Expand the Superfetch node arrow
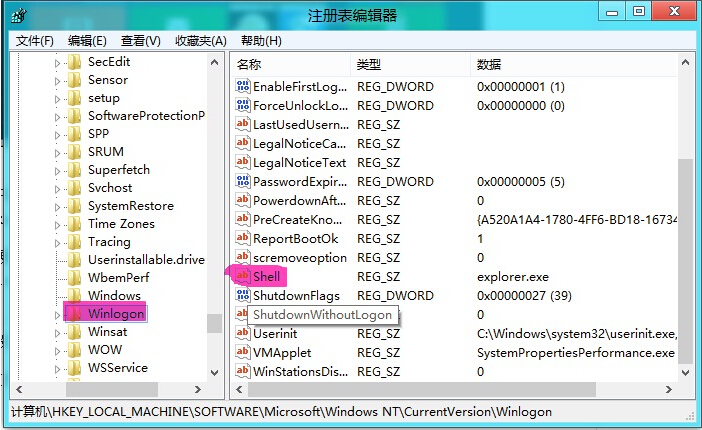Viewport: 702px width, 430px height. pos(57,171)
